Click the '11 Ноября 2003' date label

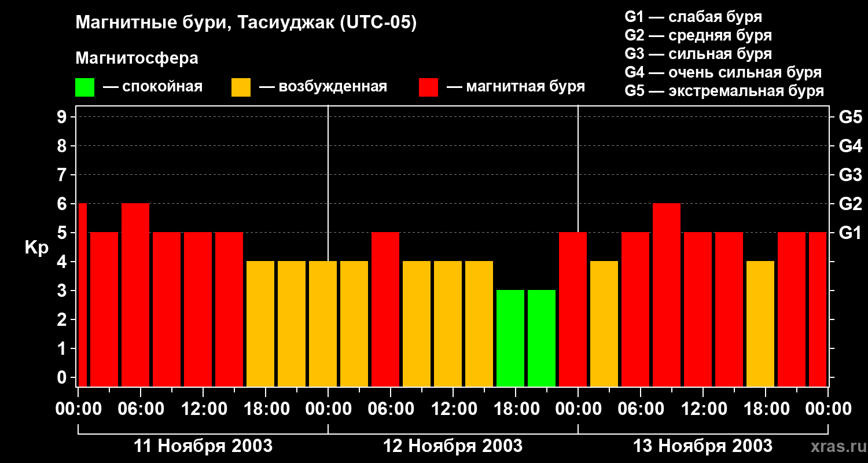(203, 446)
